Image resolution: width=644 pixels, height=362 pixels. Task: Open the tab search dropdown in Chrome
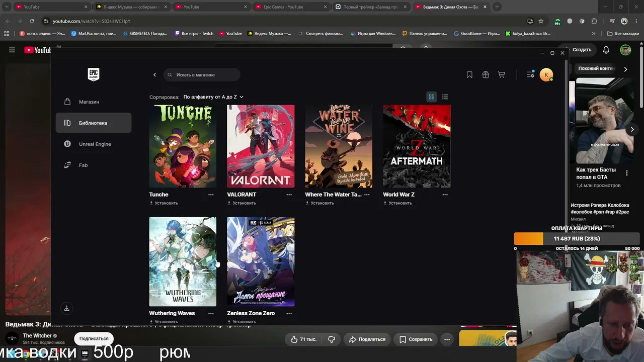[7, 7]
